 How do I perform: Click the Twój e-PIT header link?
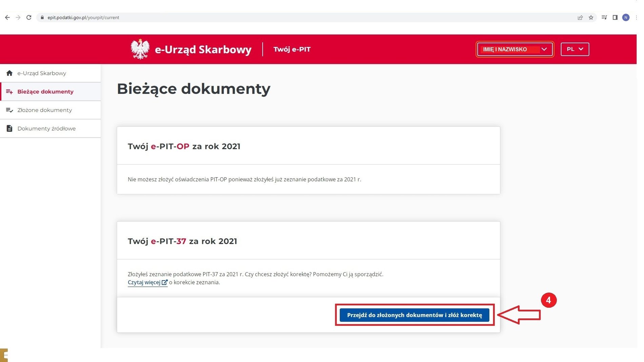click(x=292, y=49)
